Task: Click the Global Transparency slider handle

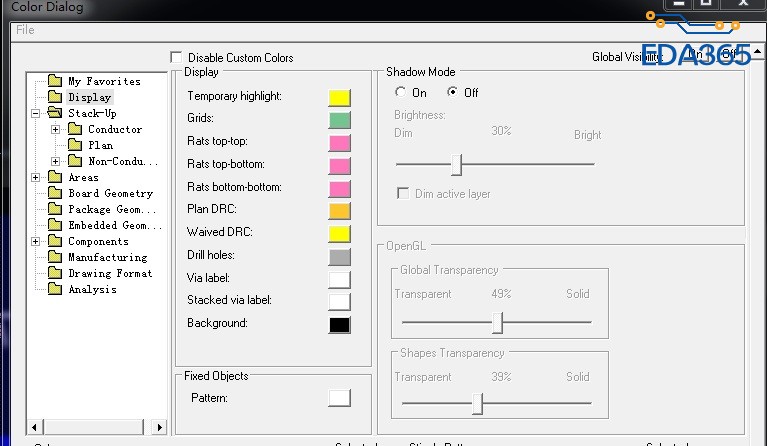Action: point(497,322)
